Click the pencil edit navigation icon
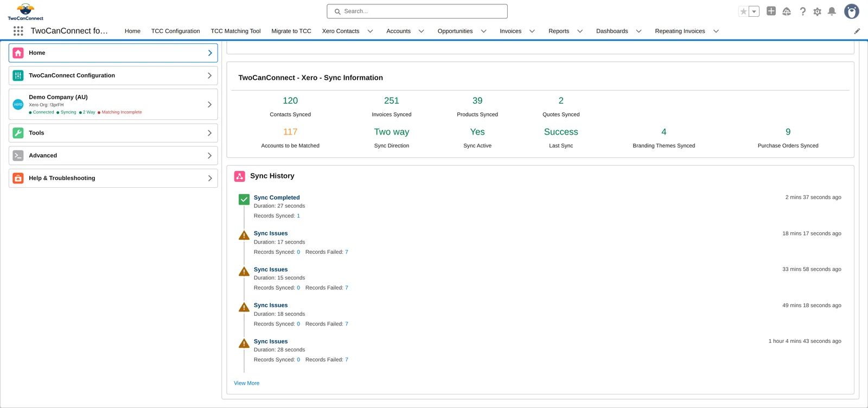The width and height of the screenshot is (868, 408). [857, 31]
